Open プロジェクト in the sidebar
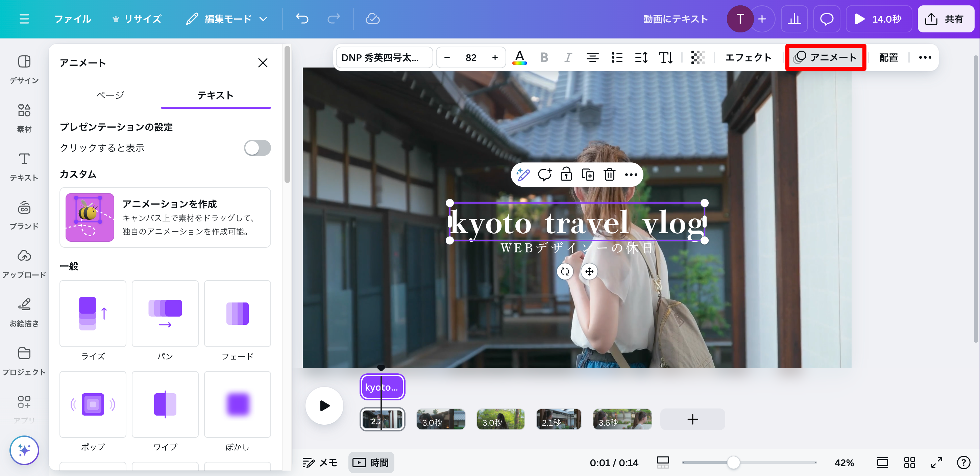This screenshot has width=980, height=476. (x=24, y=361)
